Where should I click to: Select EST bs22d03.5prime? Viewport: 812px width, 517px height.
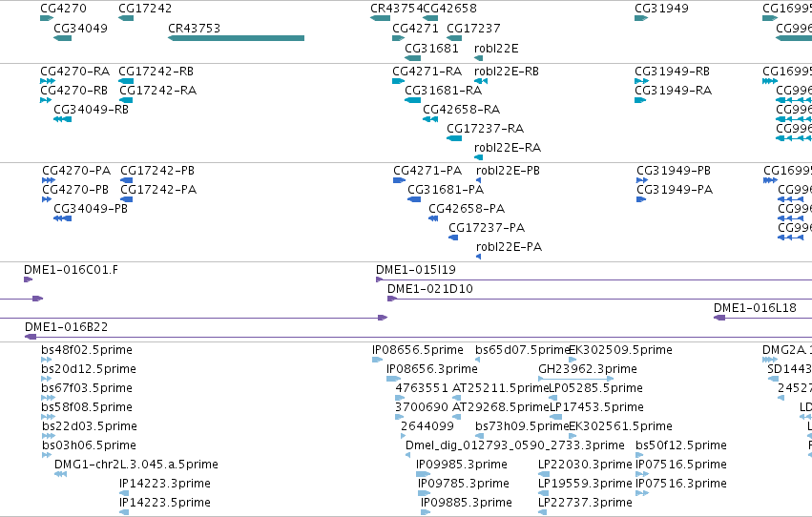tap(49, 436)
